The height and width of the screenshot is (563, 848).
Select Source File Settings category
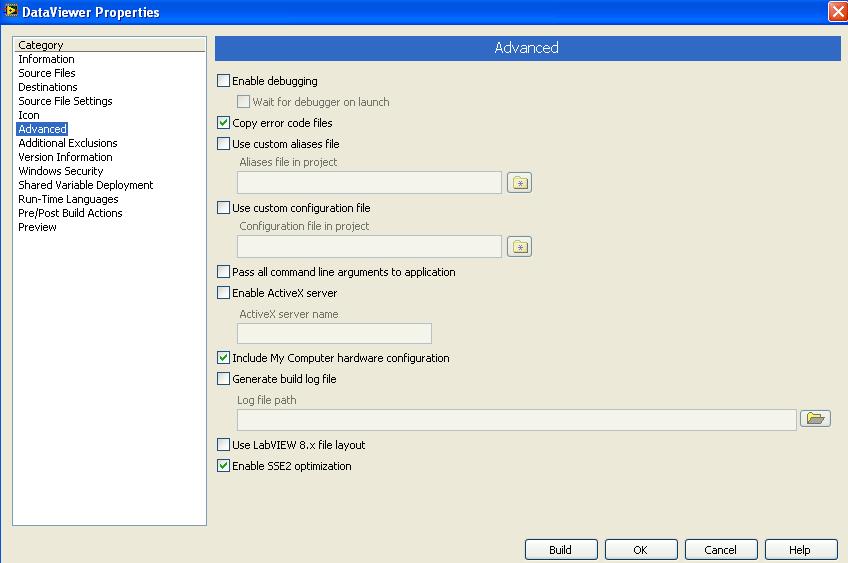(x=65, y=101)
